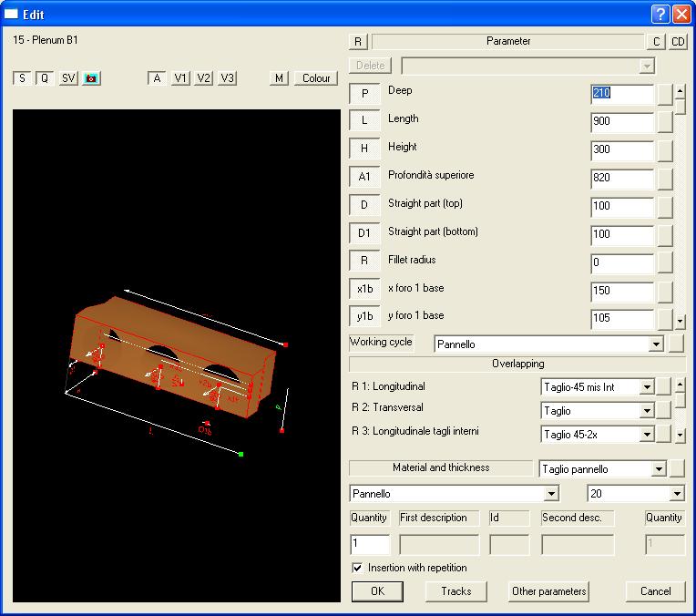Click the CD button beside Parameter

pyautogui.click(x=678, y=42)
